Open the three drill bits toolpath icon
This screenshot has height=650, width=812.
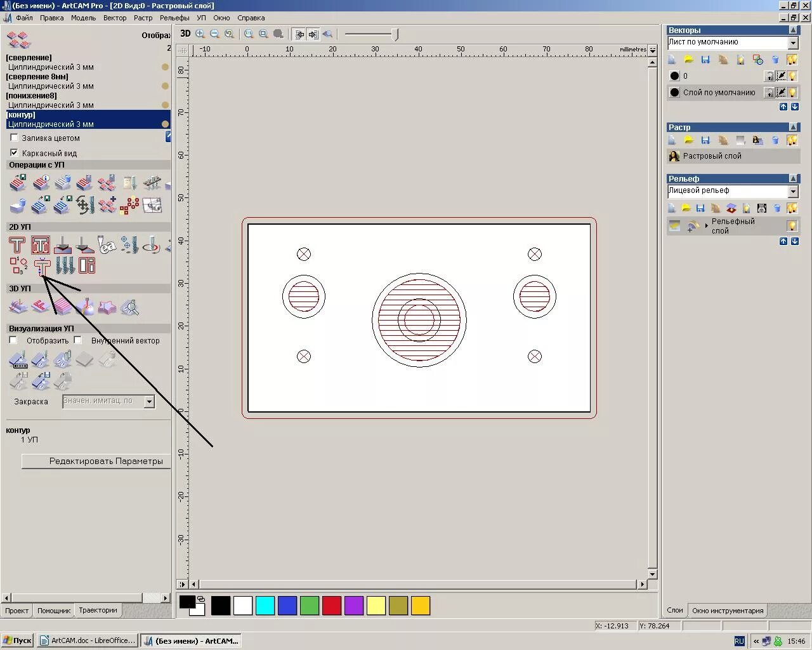click(x=65, y=265)
